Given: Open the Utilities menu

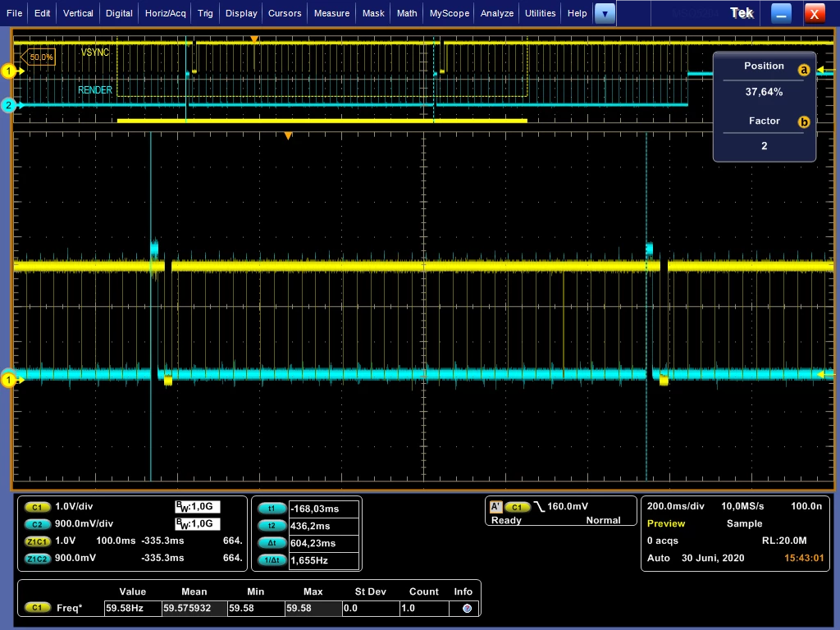Looking at the screenshot, I should [540, 13].
